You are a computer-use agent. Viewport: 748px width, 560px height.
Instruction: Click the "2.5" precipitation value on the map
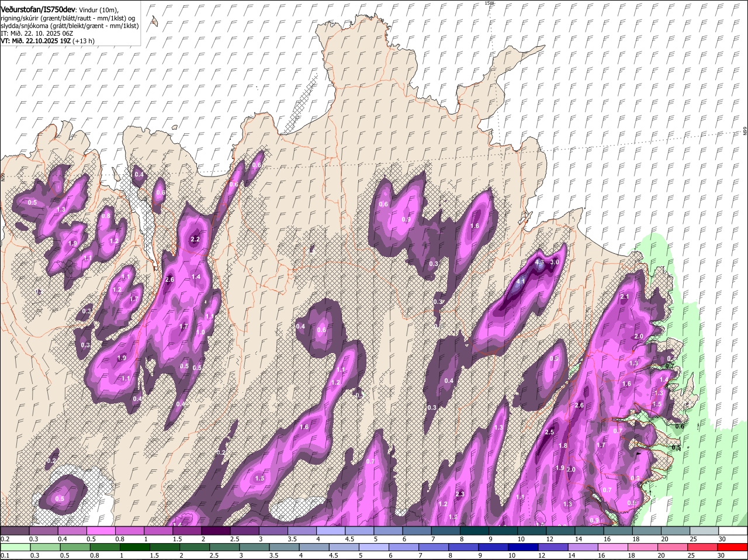click(x=549, y=433)
